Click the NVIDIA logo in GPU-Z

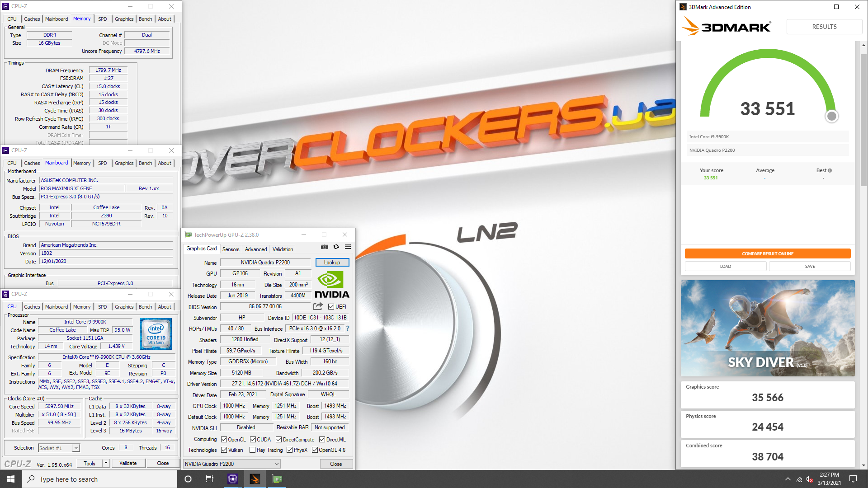(x=332, y=285)
